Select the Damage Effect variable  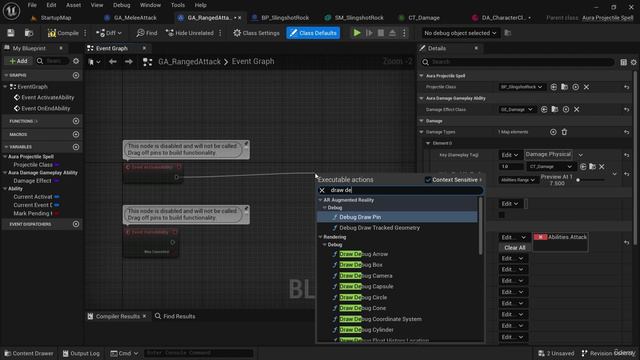coord(32,181)
